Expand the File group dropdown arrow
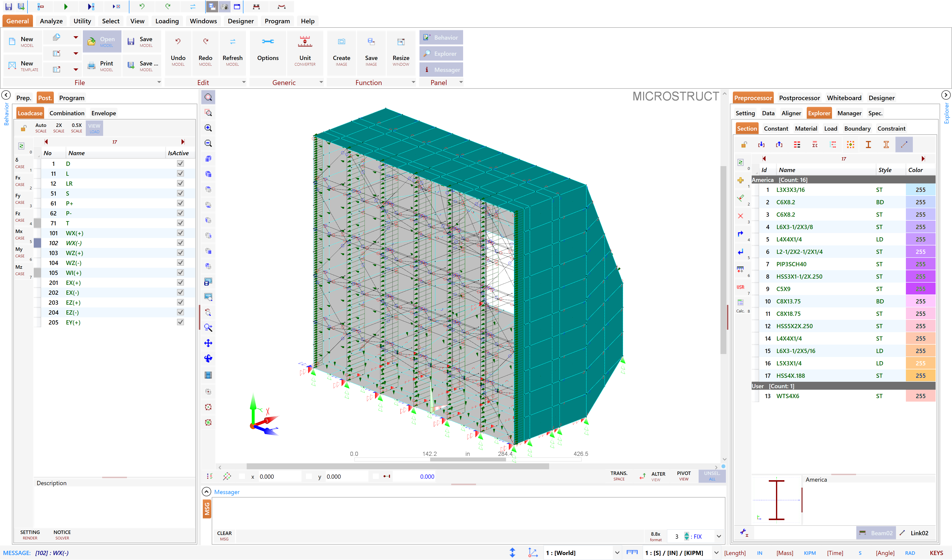This screenshot has height=560, width=952. tap(159, 82)
